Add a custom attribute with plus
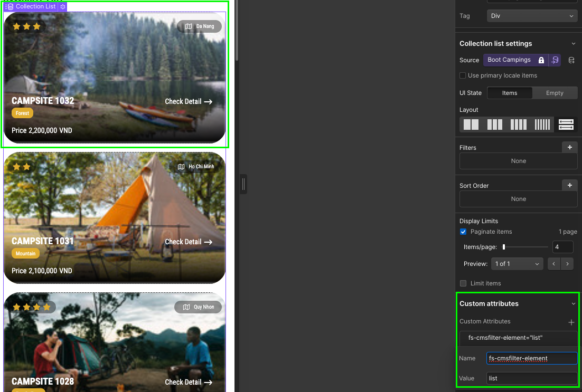 571,322
